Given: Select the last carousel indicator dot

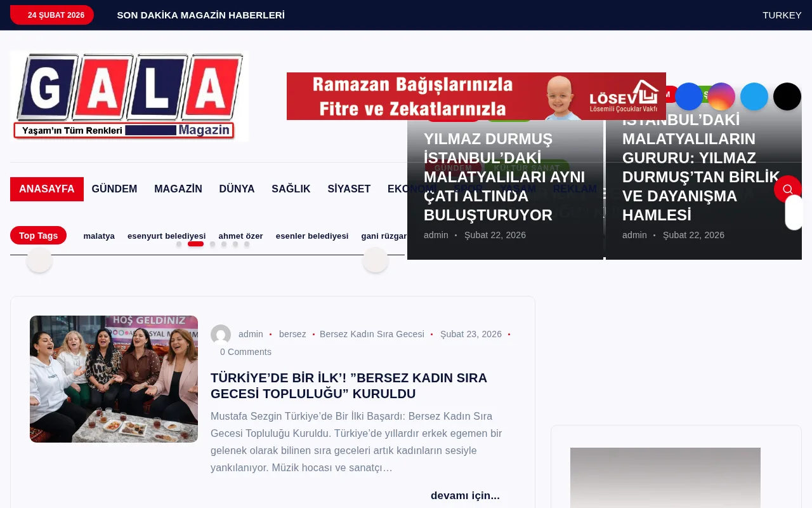Looking at the screenshot, I should [x=246, y=244].
